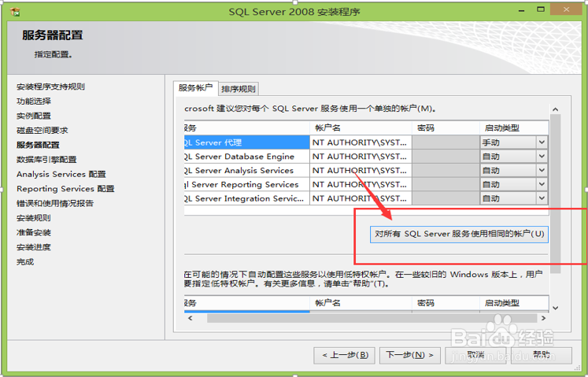
Task: Click the vertical scrollbar up arrow
Action: click(x=556, y=109)
